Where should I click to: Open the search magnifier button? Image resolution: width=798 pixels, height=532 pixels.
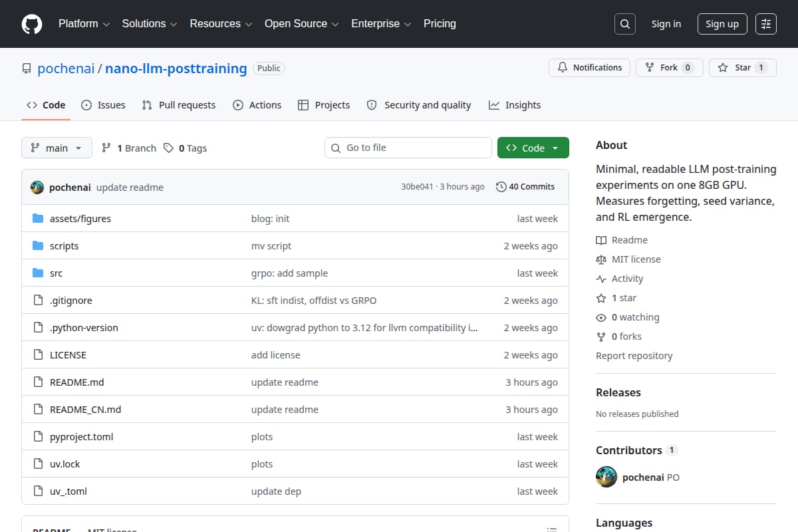pyautogui.click(x=625, y=24)
